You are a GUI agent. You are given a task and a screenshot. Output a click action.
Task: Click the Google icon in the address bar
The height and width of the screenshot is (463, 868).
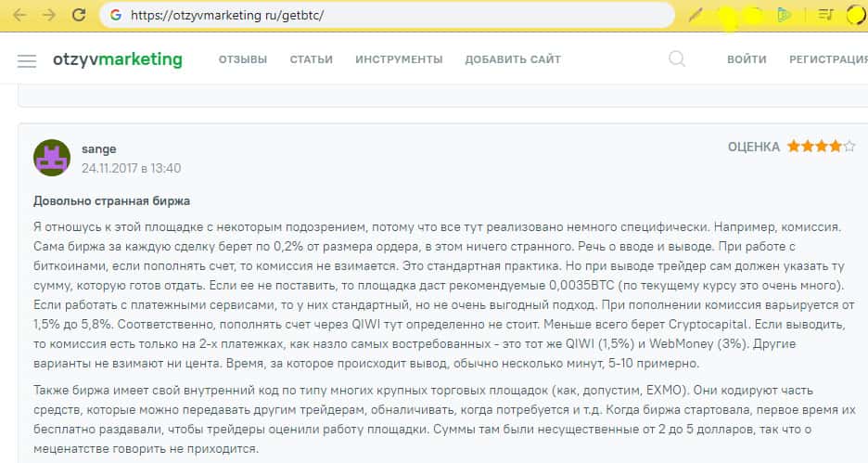115,16
